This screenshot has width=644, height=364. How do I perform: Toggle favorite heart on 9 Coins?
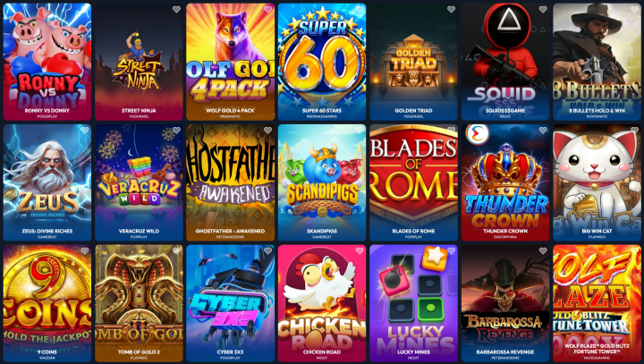pos(85,250)
